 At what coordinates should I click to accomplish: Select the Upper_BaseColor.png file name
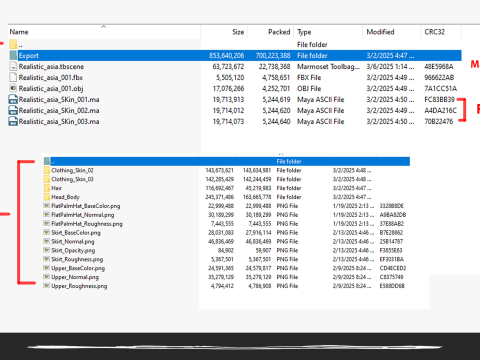click(x=78, y=268)
